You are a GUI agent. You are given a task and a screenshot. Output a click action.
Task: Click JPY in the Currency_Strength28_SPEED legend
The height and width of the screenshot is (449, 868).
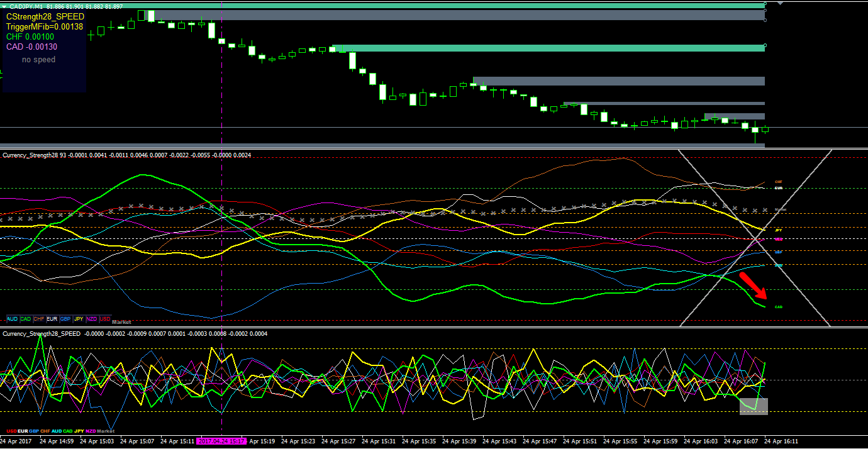79,431
